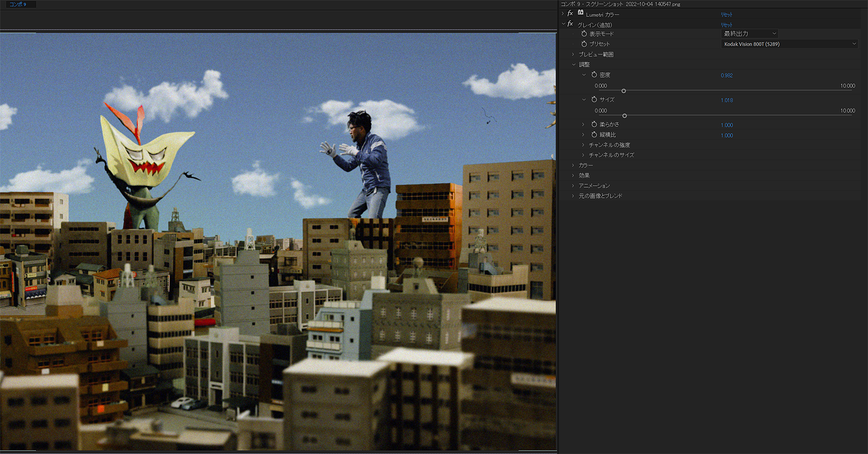This screenshot has width=868, height=454.
Task: Reset the Lumetri カラー effect
Action: click(x=726, y=15)
